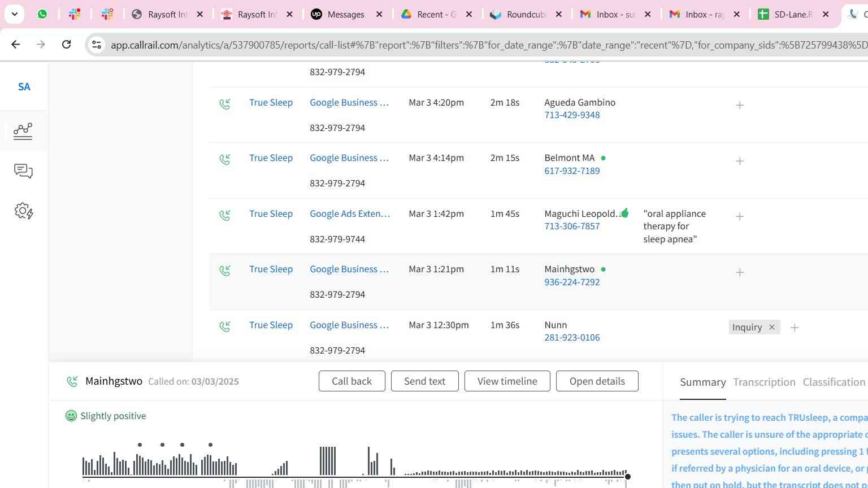Select the 2m 18s duration cell
The height and width of the screenshot is (488, 868).
[x=505, y=102]
